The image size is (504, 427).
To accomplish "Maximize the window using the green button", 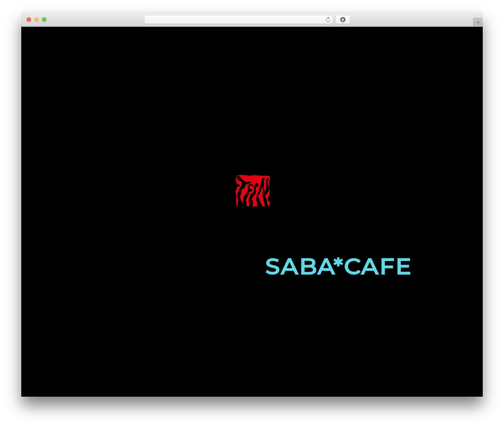I will 44,20.
